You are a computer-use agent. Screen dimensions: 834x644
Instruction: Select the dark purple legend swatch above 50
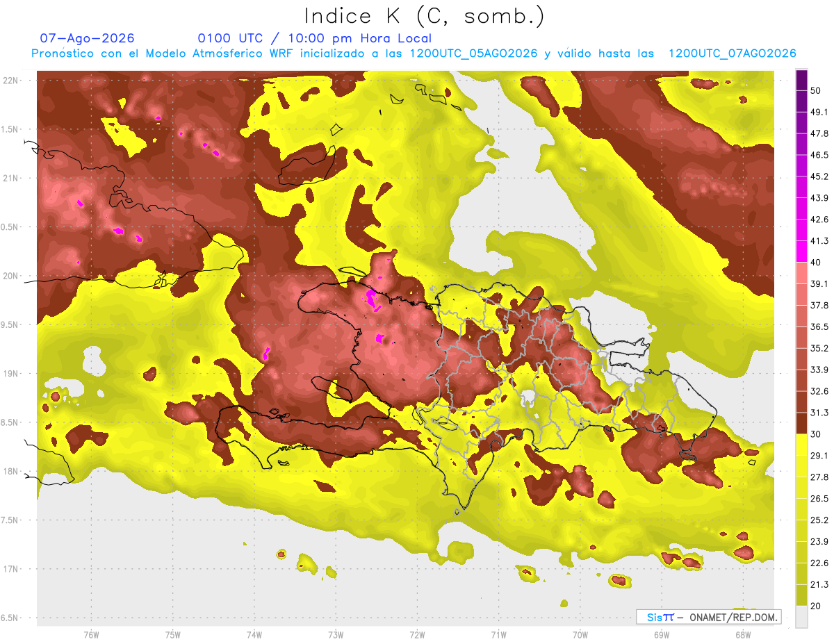pyautogui.click(x=801, y=81)
